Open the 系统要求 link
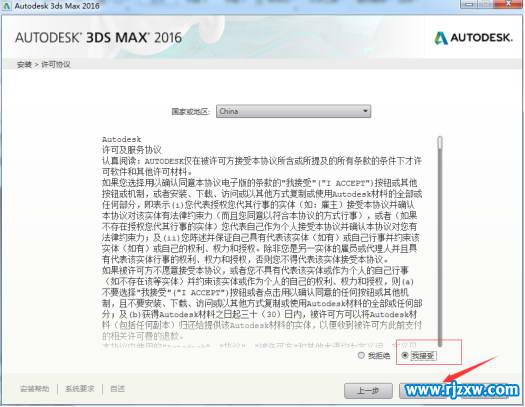 point(80,389)
